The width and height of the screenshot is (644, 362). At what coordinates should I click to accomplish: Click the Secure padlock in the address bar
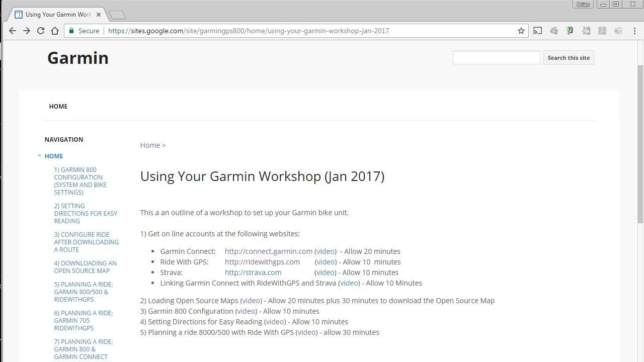(71, 31)
